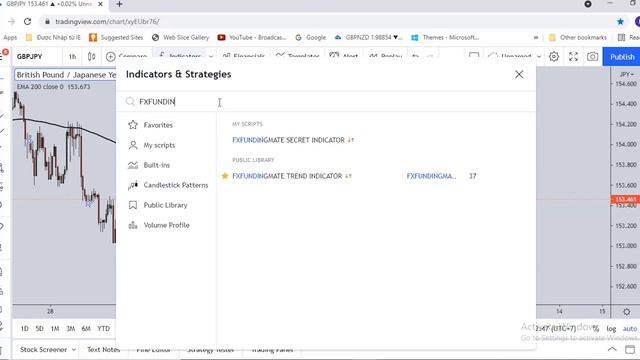Click the Public Library bookmark icon
The image size is (640, 360).
(x=133, y=205)
